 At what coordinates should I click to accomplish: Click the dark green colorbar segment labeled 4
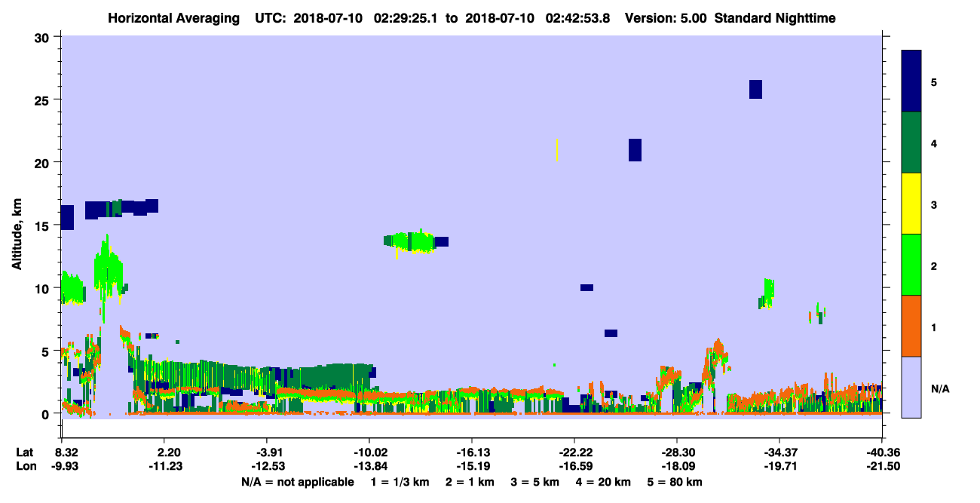(911, 143)
